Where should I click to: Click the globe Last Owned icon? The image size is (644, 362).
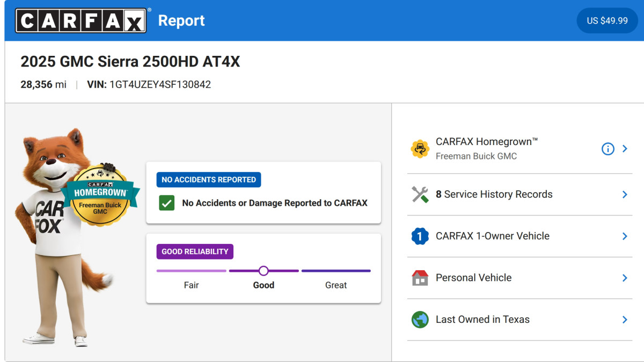coord(420,320)
